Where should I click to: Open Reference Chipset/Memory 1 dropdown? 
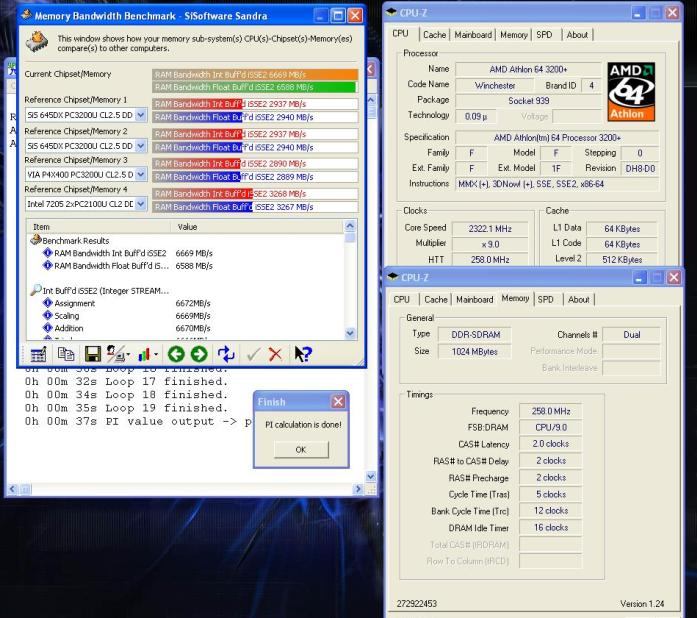pos(140,115)
